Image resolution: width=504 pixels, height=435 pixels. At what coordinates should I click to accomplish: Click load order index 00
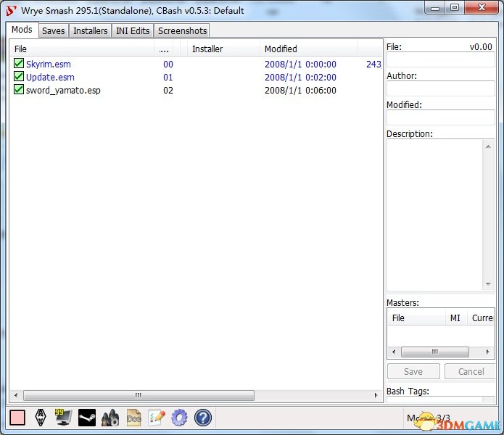tap(168, 64)
